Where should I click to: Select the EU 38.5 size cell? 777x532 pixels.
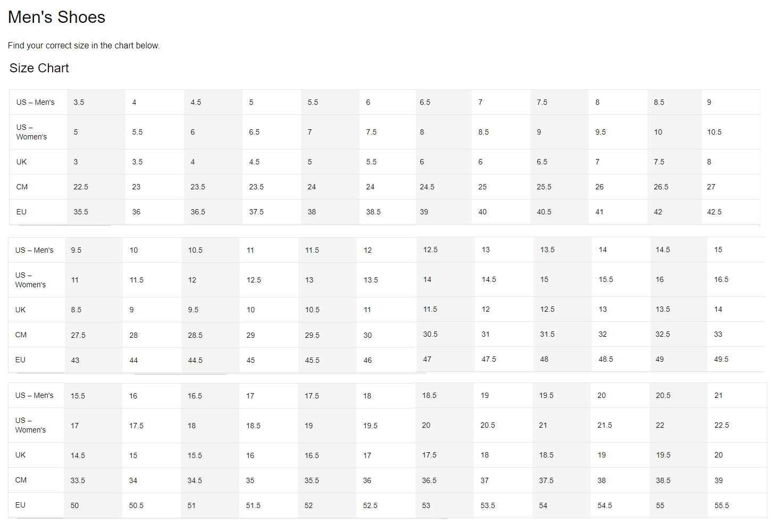pyautogui.click(x=373, y=212)
